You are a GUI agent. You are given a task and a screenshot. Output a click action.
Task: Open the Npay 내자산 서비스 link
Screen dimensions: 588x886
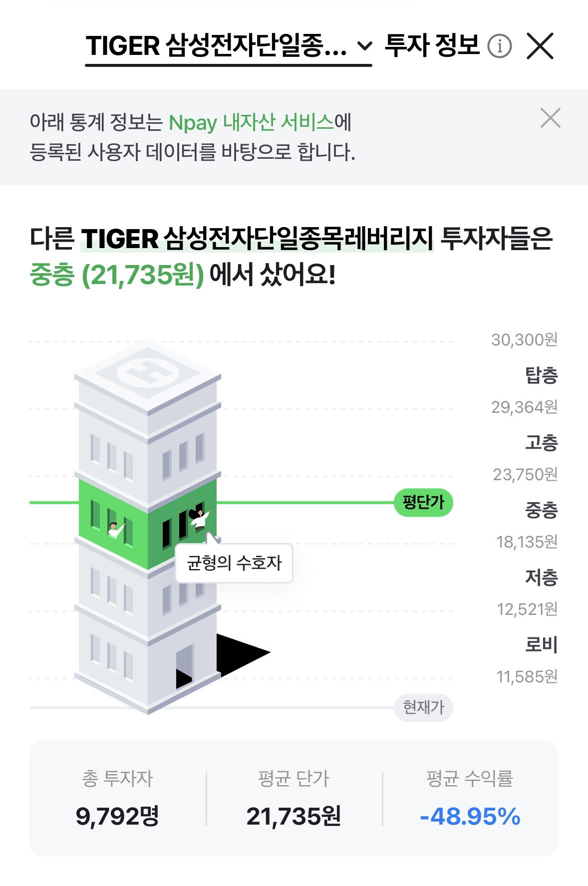[251, 122]
